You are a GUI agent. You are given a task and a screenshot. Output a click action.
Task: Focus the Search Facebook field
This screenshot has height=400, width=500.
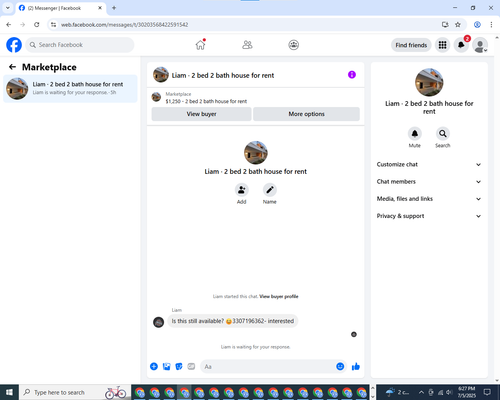coord(80,45)
